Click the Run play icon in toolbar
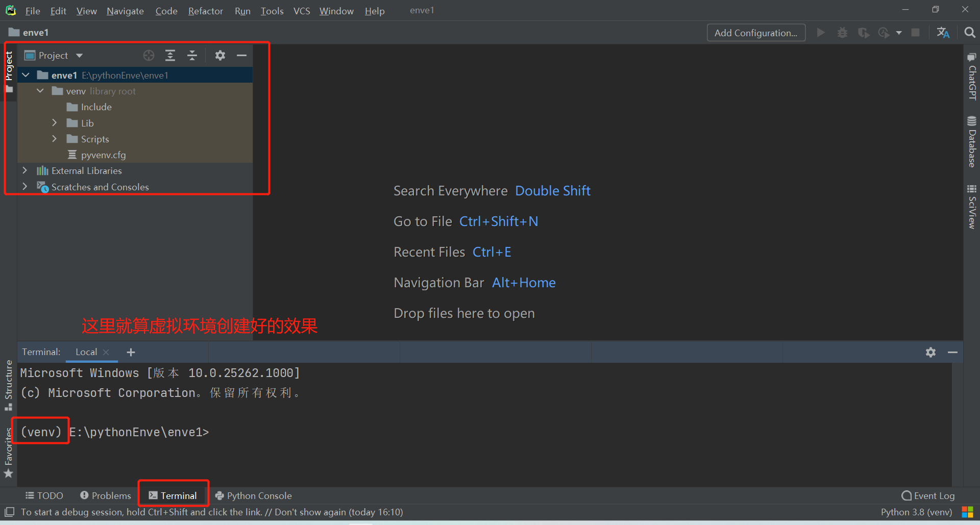The height and width of the screenshot is (525, 980). click(821, 33)
